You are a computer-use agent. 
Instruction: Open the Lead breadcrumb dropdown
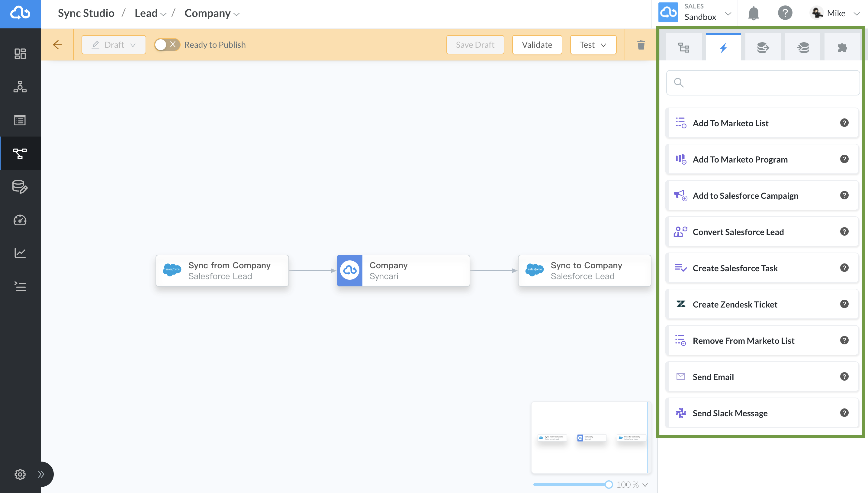pos(164,14)
